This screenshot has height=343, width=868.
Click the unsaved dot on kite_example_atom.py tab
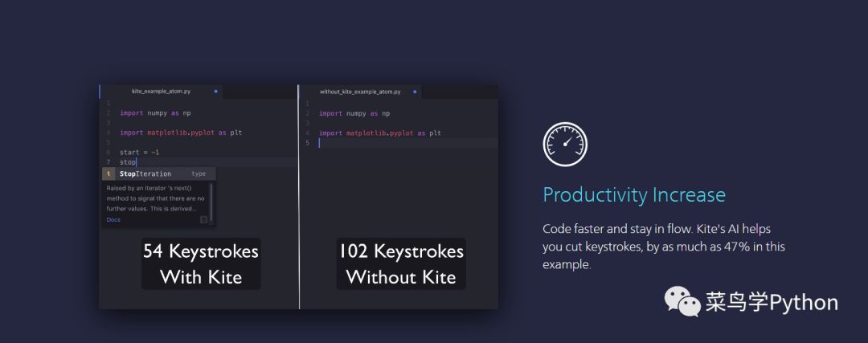pyautogui.click(x=216, y=92)
